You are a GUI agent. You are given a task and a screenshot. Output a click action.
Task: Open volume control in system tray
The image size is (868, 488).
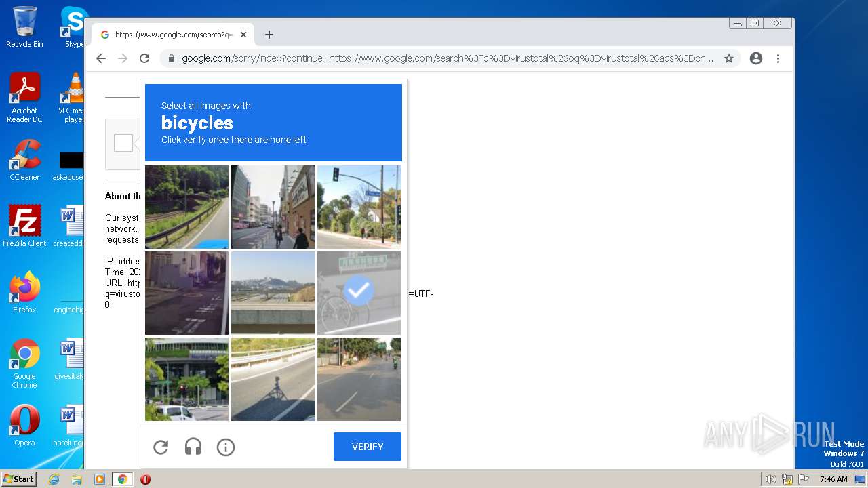pyautogui.click(x=770, y=479)
